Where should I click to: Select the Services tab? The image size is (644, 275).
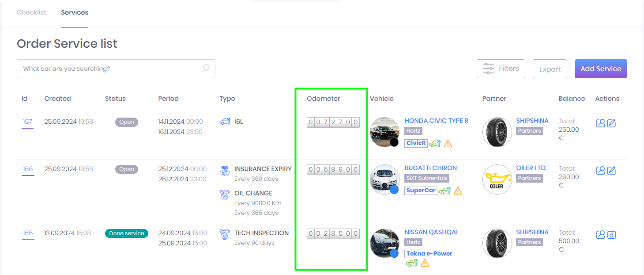[x=75, y=12]
